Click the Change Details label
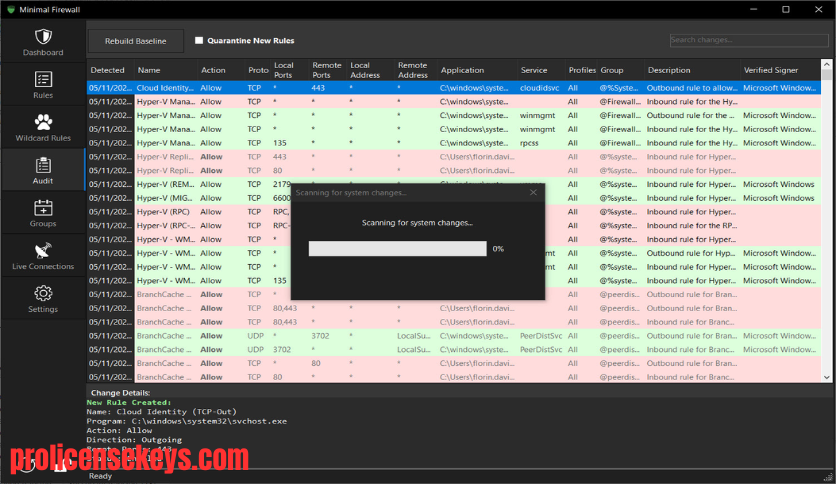 (x=120, y=393)
